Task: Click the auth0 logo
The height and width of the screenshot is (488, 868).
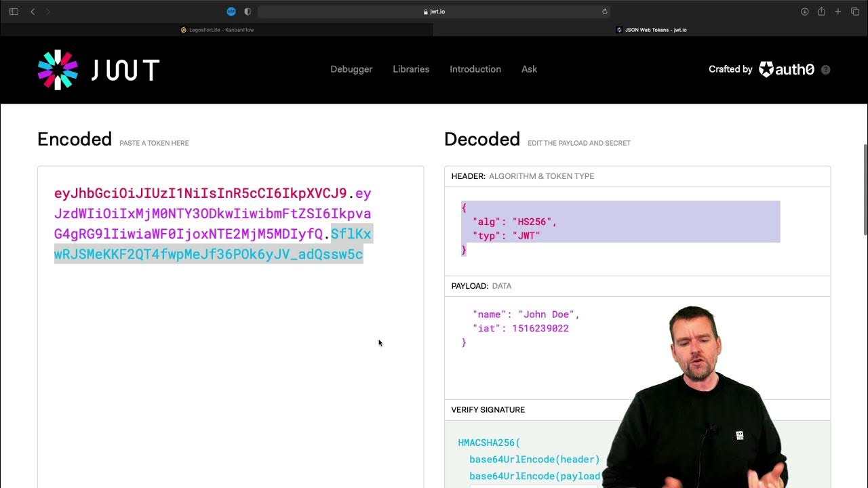Action: (x=787, y=69)
